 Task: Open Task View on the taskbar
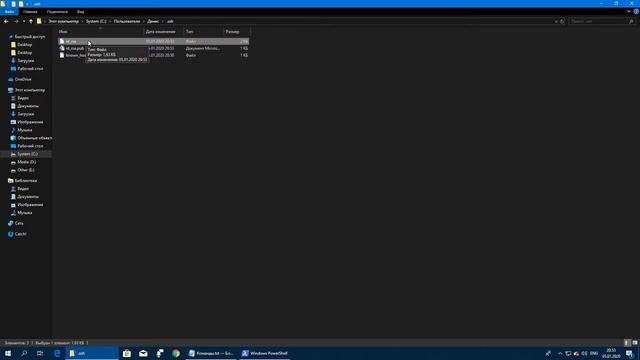(x=40, y=353)
